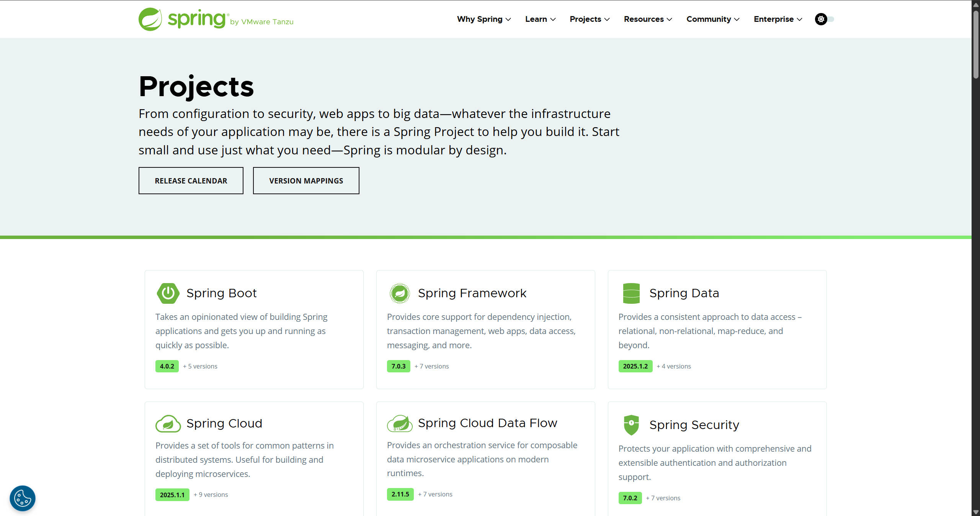The height and width of the screenshot is (516, 980).
Task: Open the cookie preferences icon
Action: [23, 498]
